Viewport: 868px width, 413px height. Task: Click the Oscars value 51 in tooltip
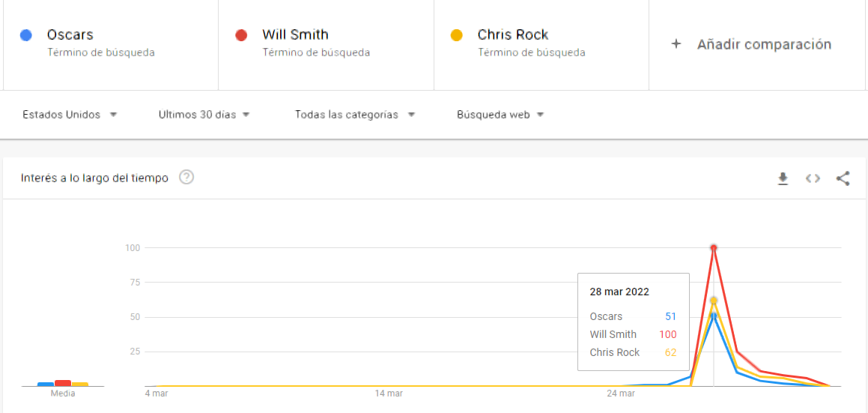670,316
